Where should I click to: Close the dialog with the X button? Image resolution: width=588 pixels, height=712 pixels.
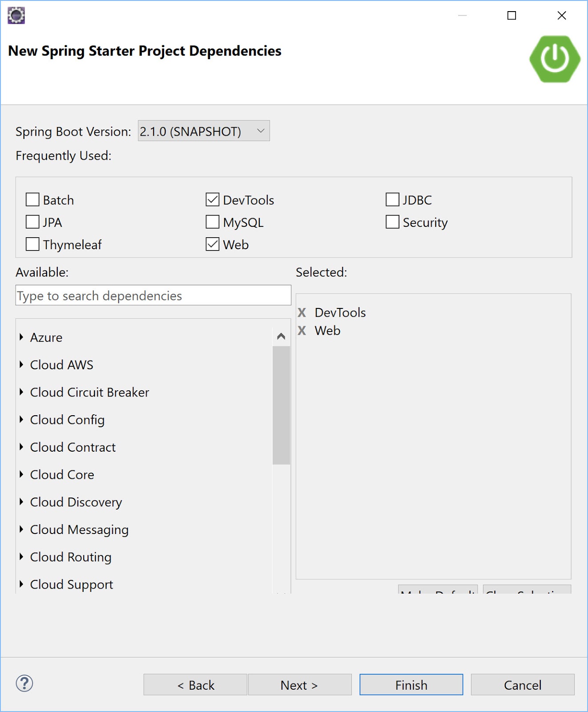(x=562, y=16)
